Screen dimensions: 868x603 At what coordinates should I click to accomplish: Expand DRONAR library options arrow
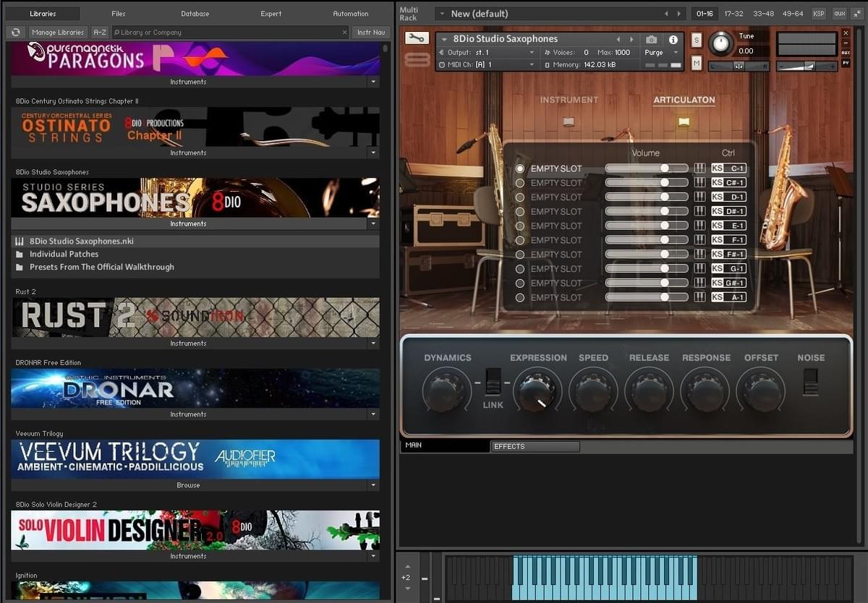tap(373, 414)
